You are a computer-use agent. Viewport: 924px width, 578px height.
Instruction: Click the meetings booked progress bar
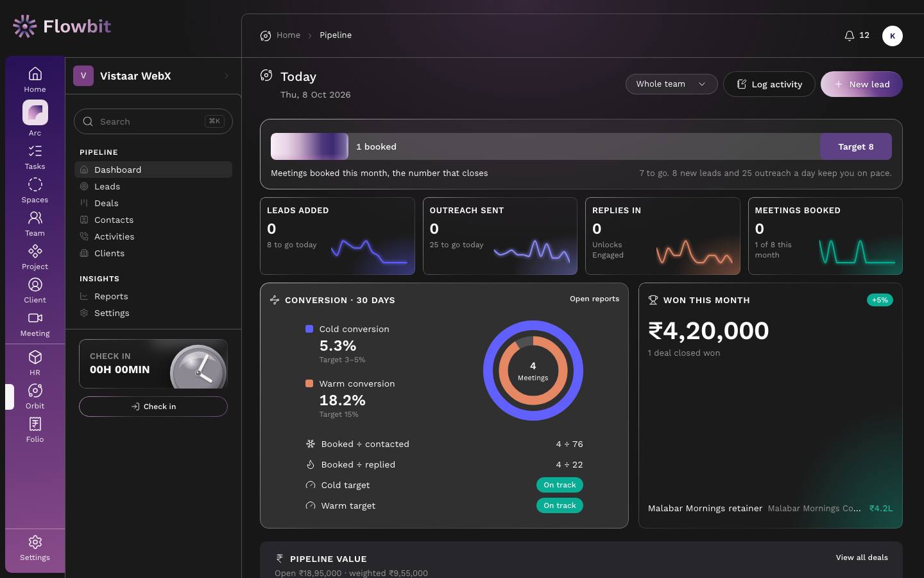pyautogui.click(x=581, y=146)
